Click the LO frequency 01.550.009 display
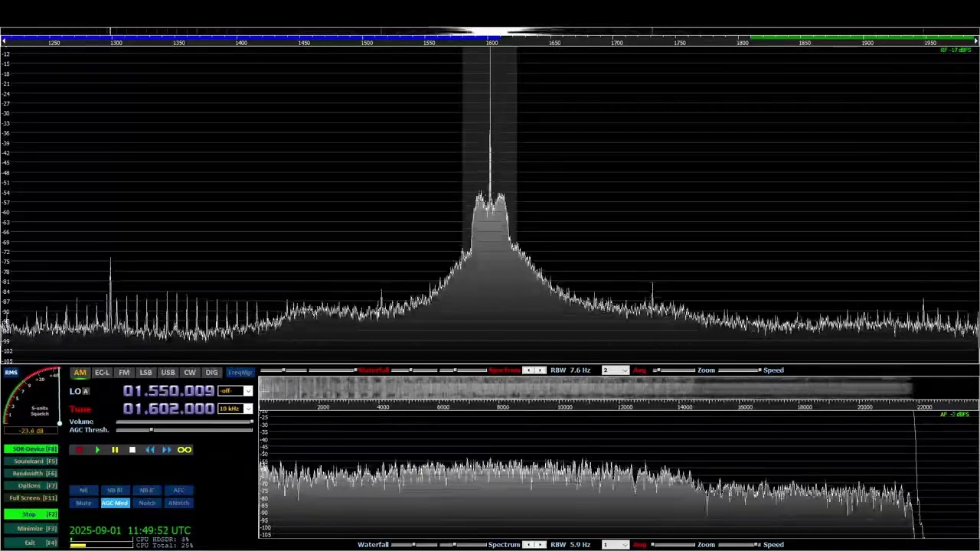The image size is (980, 551). (168, 391)
